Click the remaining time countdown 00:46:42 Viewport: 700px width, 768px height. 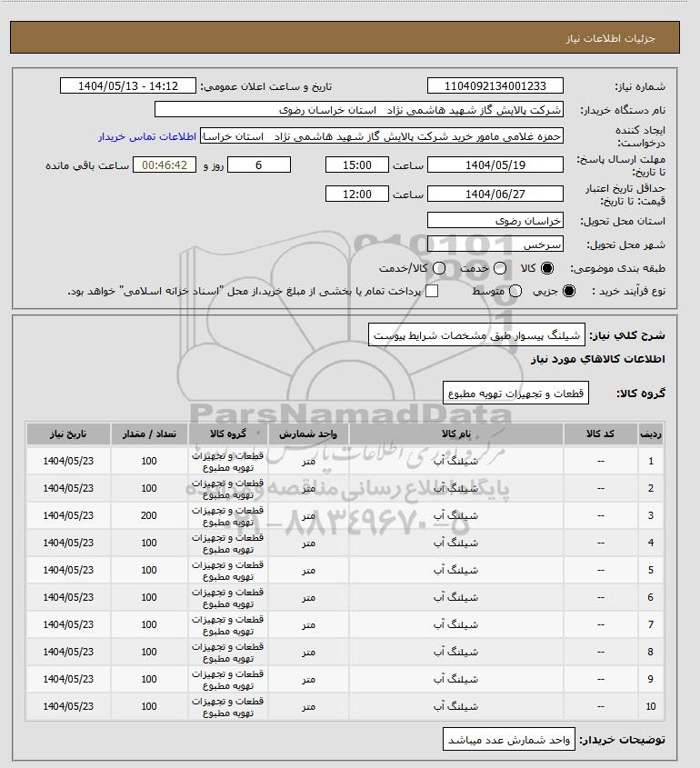point(165,165)
